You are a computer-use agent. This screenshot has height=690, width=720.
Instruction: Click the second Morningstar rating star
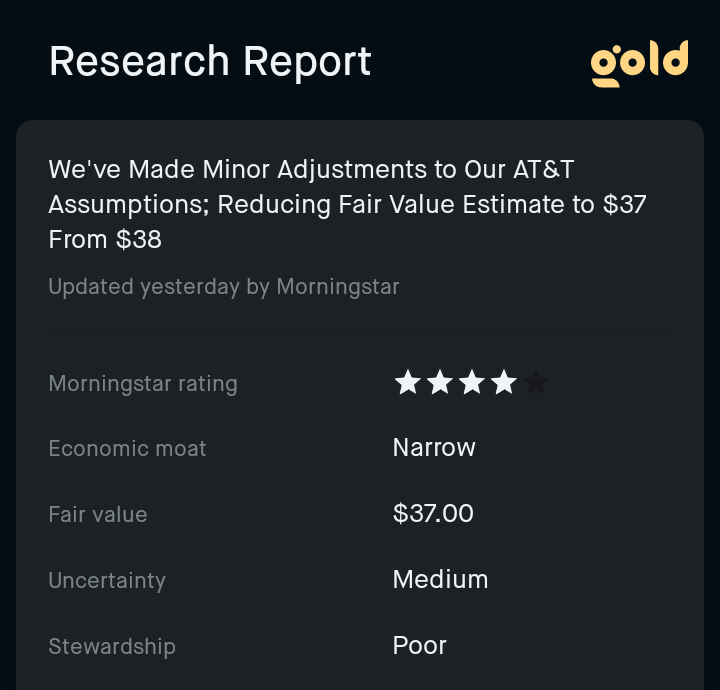click(x=440, y=382)
